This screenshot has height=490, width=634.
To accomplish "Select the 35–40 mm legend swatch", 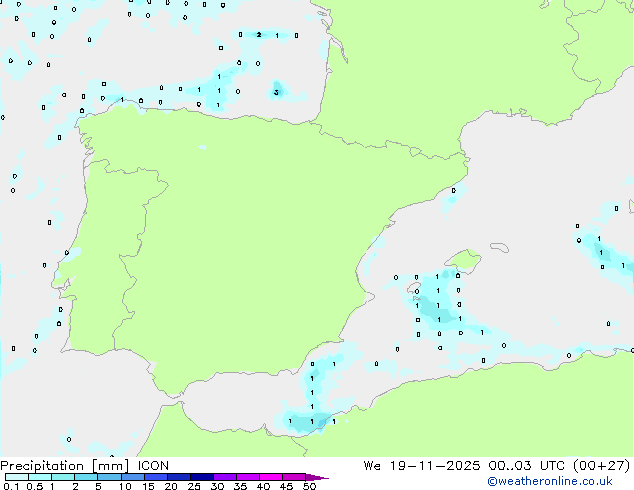I will click(x=247, y=477).
